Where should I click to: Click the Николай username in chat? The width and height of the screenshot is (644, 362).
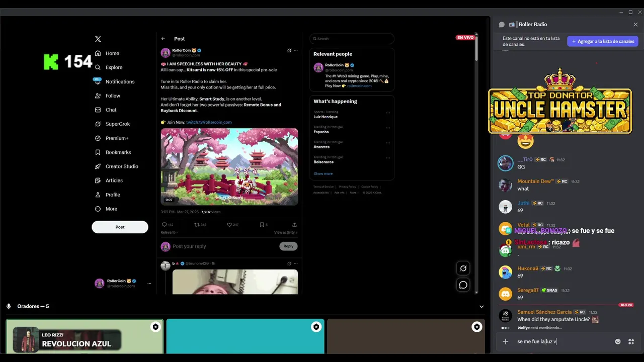point(528,268)
